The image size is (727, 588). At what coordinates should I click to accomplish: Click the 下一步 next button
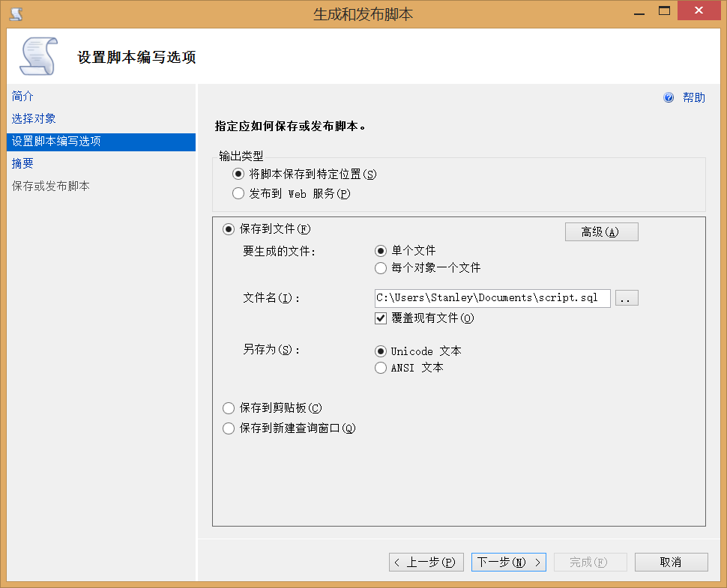509,562
